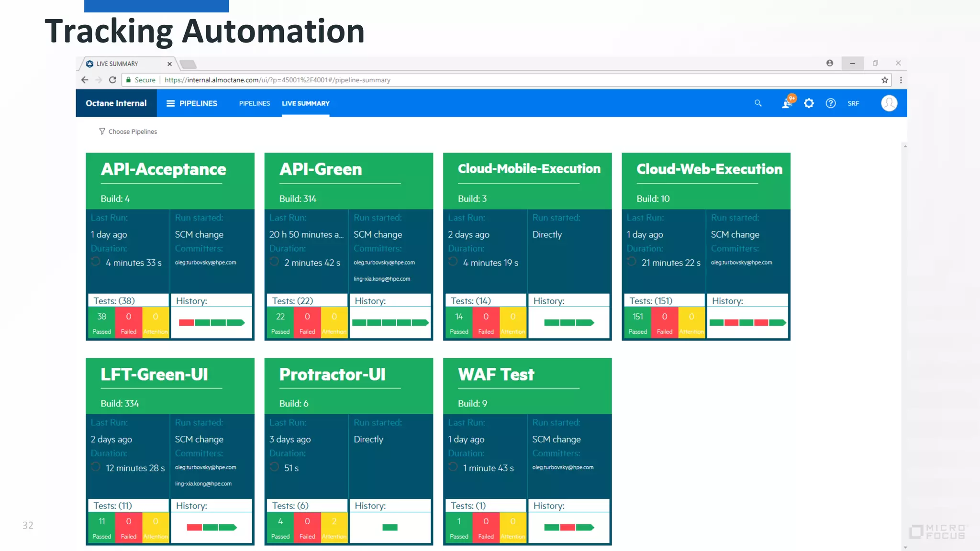Click Failed tile in WAF Test card

(486, 528)
